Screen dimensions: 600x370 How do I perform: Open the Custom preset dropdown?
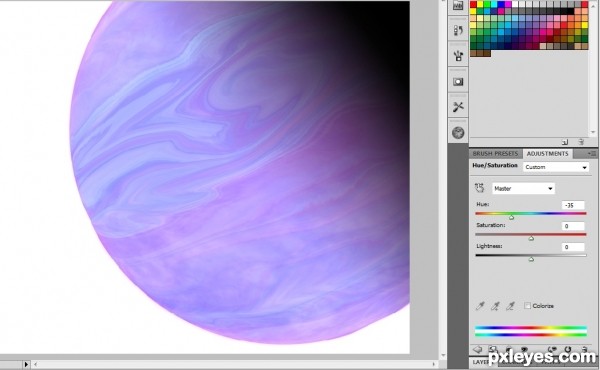pyautogui.click(x=556, y=167)
